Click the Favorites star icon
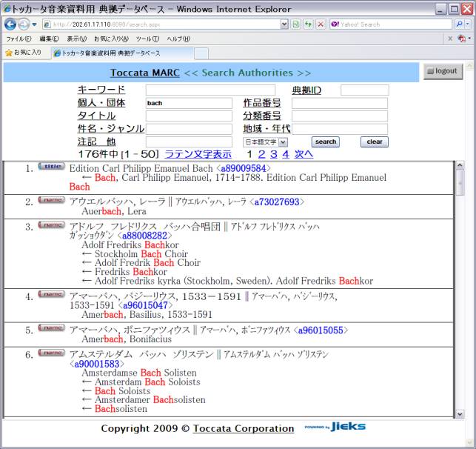Viewport: 476px width, 449px height. 9,53
